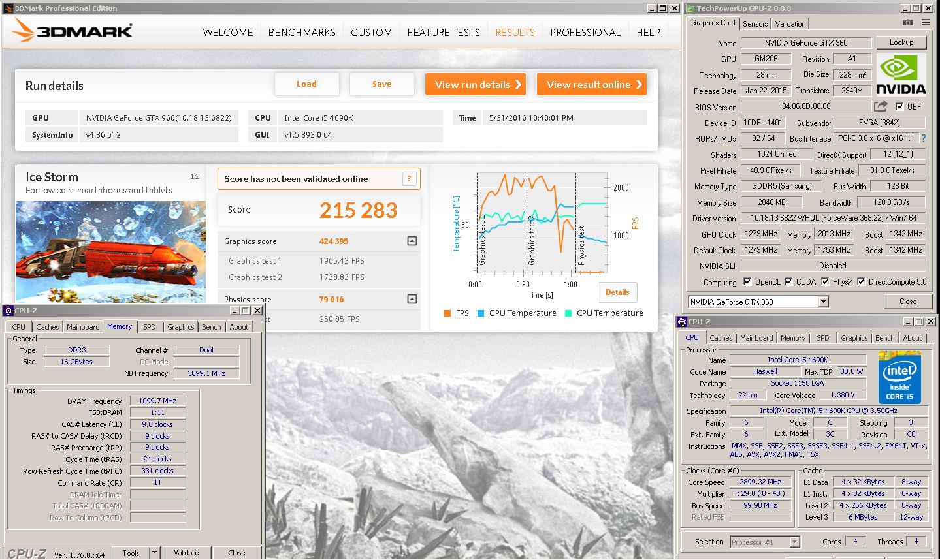
Task: Switch to the Validation tab in GPU-Z
Action: coord(790,23)
